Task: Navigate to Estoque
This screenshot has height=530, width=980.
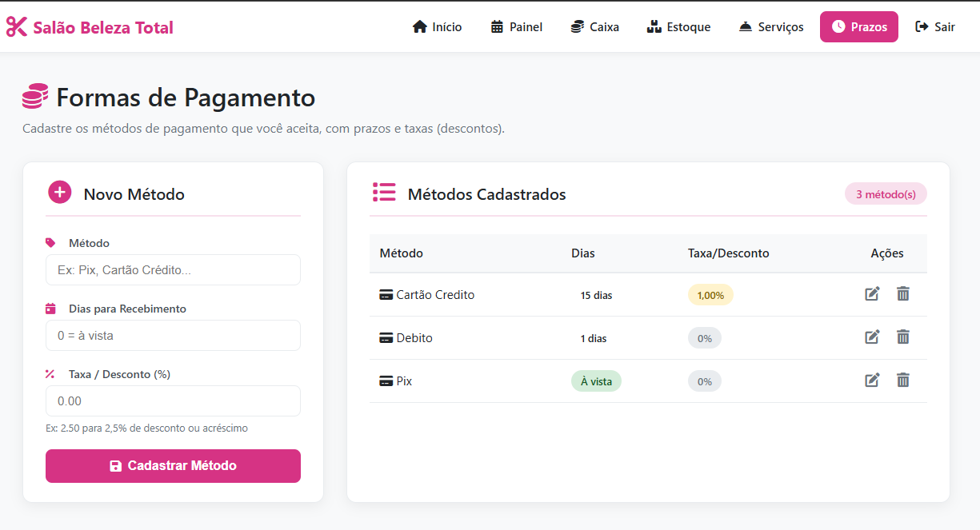Action: pos(678,27)
